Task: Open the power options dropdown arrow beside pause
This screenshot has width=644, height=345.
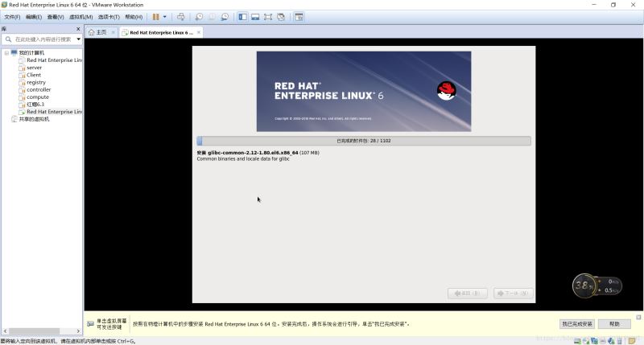Action: click(165, 17)
